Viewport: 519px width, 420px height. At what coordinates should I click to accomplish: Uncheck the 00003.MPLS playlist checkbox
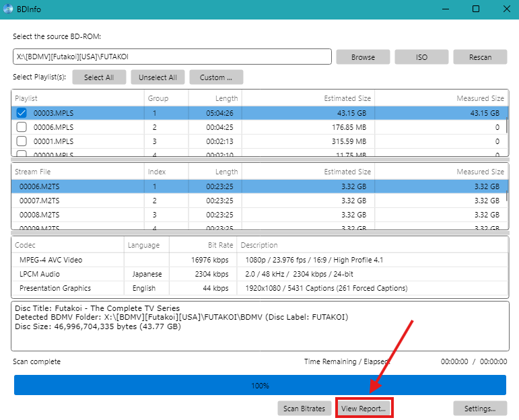tap(22, 113)
